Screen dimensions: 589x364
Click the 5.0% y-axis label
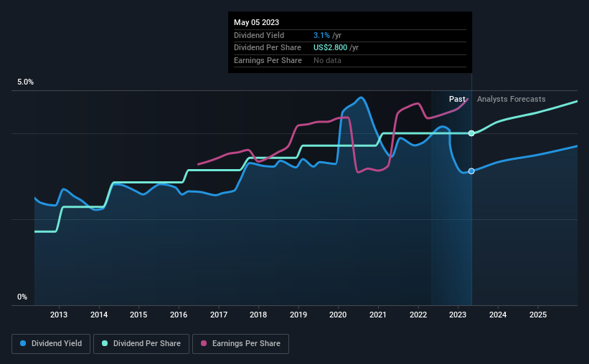coord(25,82)
